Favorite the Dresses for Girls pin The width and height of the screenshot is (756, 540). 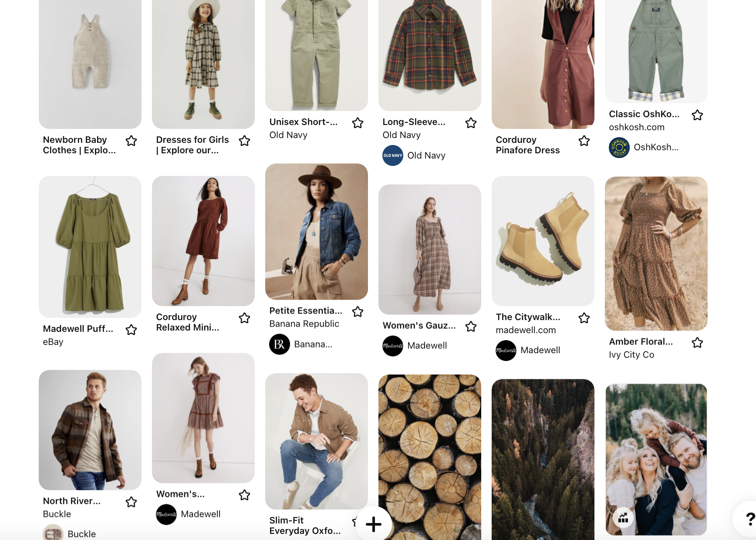pyautogui.click(x=244, y=141)
